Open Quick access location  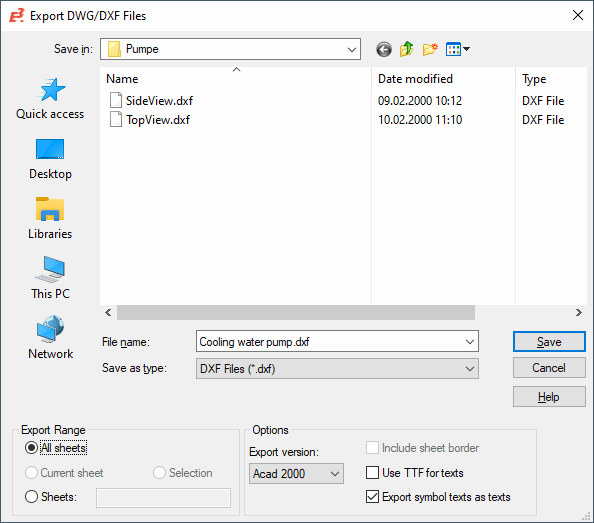50,99
